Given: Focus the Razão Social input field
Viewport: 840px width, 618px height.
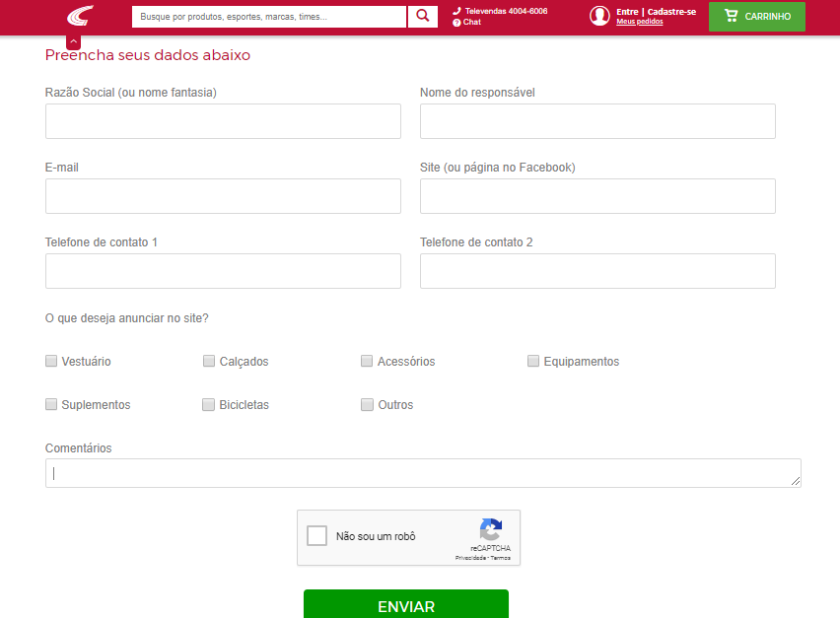Looking at the screenshot, I should coord(223,121).
